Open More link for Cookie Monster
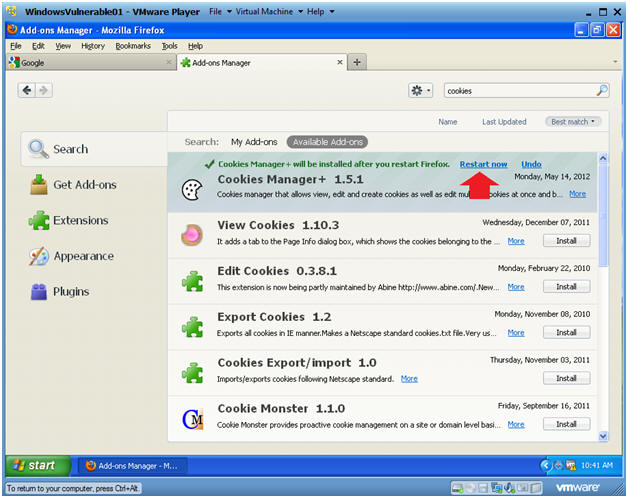Screen dimensions: 628x498 pos(516,424)
